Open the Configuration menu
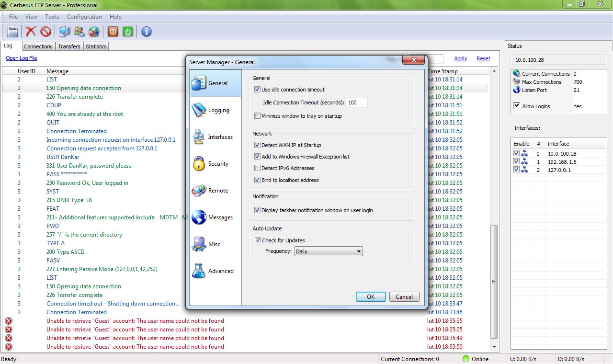This screenshot has width=613, height=364. tap(84, 17)
